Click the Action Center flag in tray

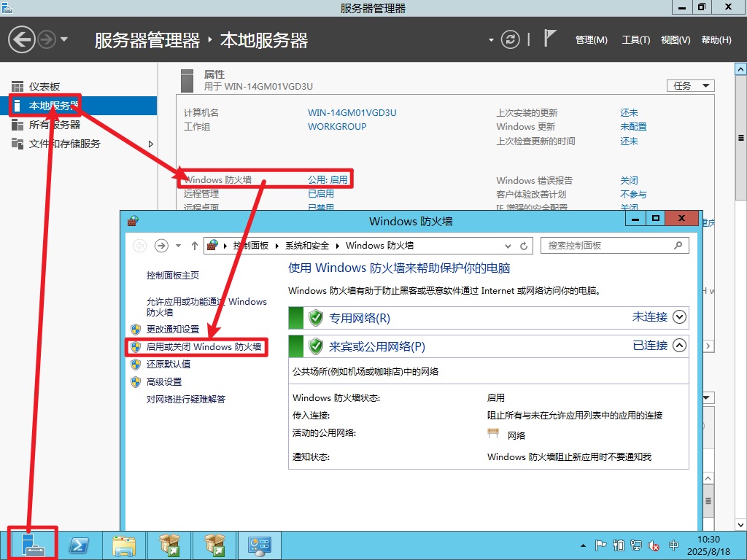tap(600, 545)
